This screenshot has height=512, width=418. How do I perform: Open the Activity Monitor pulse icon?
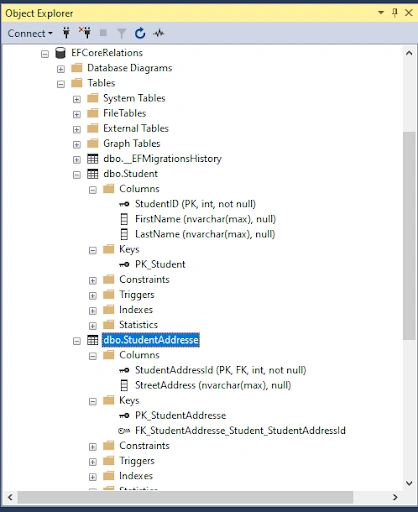click(159, 33)
